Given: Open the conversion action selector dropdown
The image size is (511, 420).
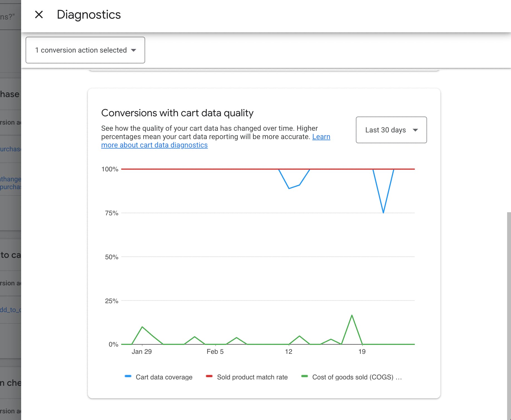Looking at the screenshot, I should [85, 50].
